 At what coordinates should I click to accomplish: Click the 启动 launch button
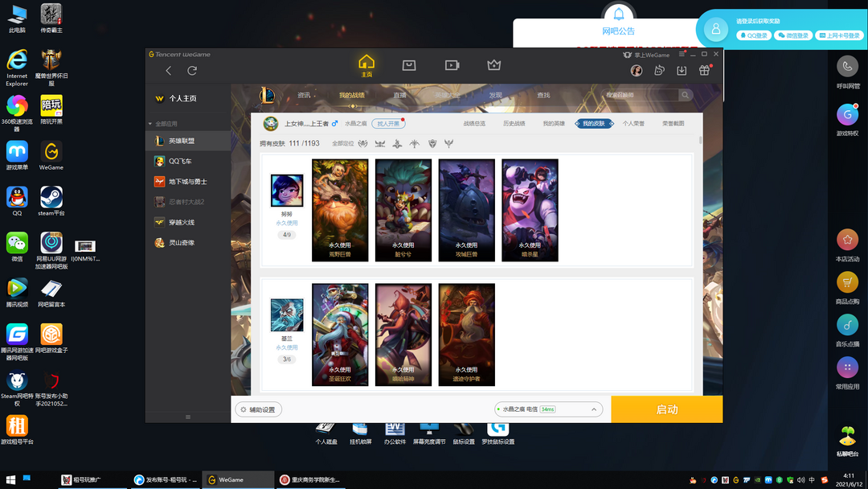point(666,409)
